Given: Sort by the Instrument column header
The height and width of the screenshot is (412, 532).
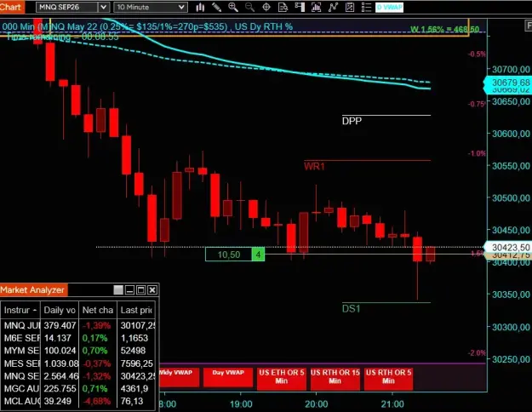Looking at the screenshot, I should point(20,310).
